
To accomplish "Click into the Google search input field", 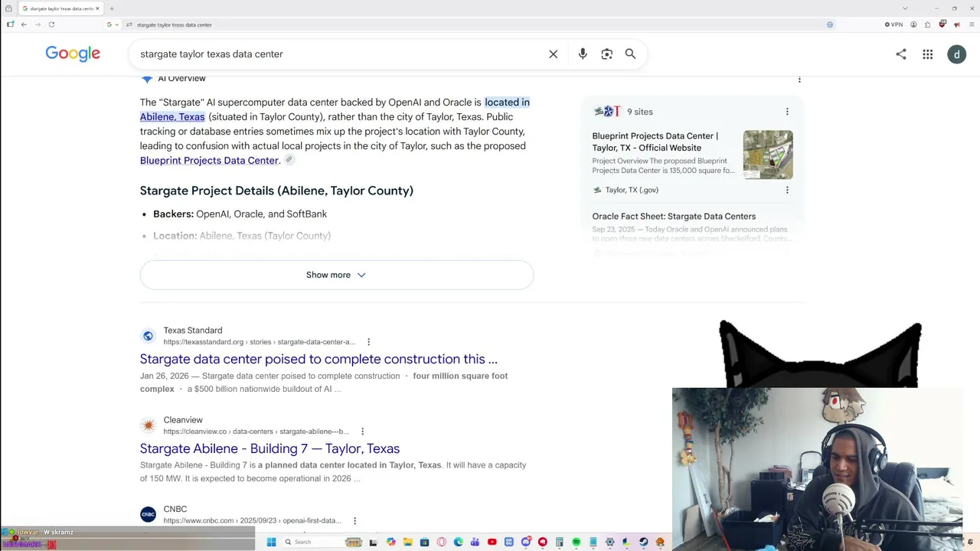I will coord(337,54).
